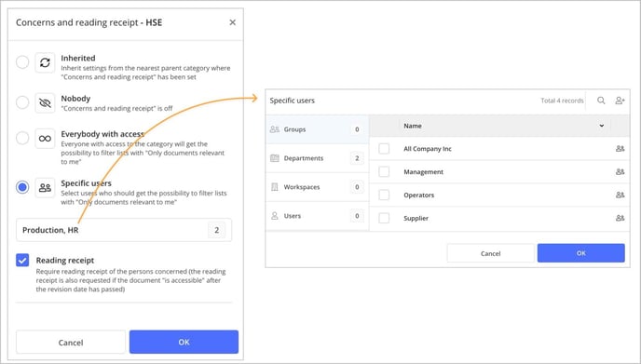Click the members icon for Management
This screenshot has height=364, width=641.
click(621, 172)
